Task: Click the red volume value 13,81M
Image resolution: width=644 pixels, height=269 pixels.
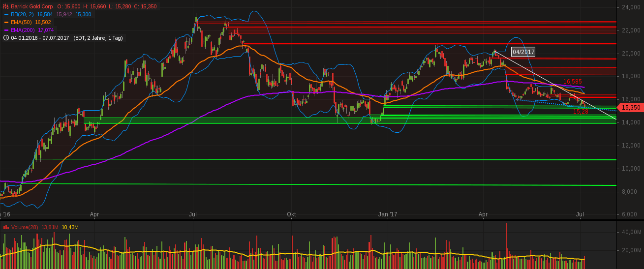Action: coord(50,227)
